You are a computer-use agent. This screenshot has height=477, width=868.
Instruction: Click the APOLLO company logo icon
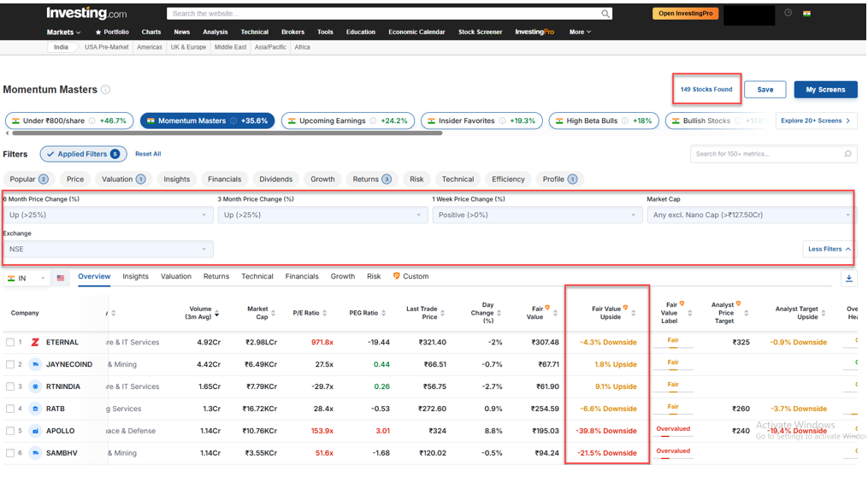pyautogui.click(x=35, y=431)
